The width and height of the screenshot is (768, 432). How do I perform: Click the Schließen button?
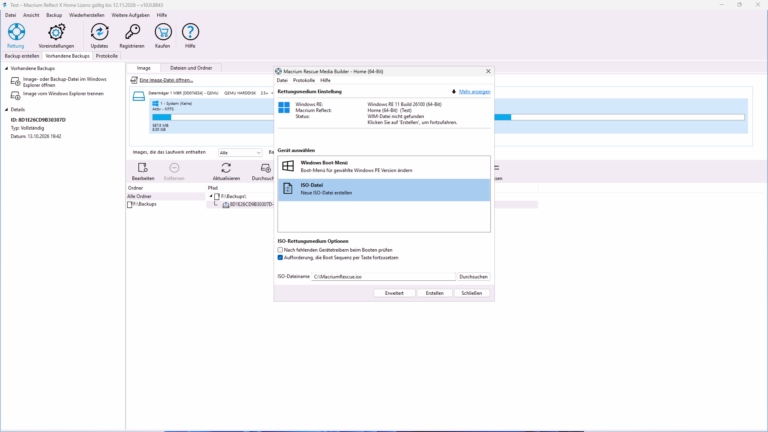[x=472, y=293]
